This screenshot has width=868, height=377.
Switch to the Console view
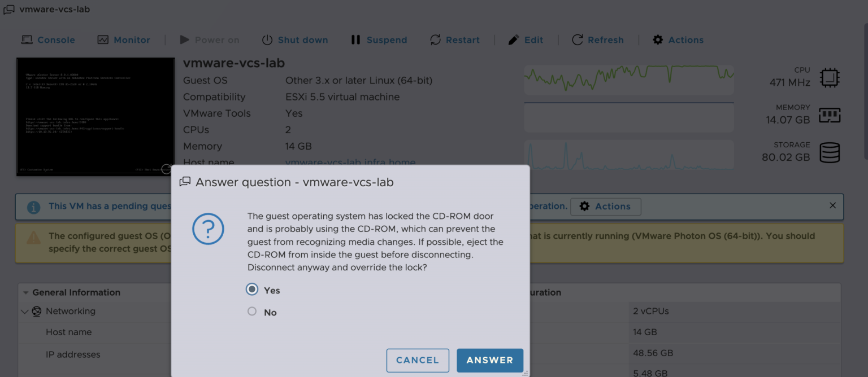tap(48, 40)
